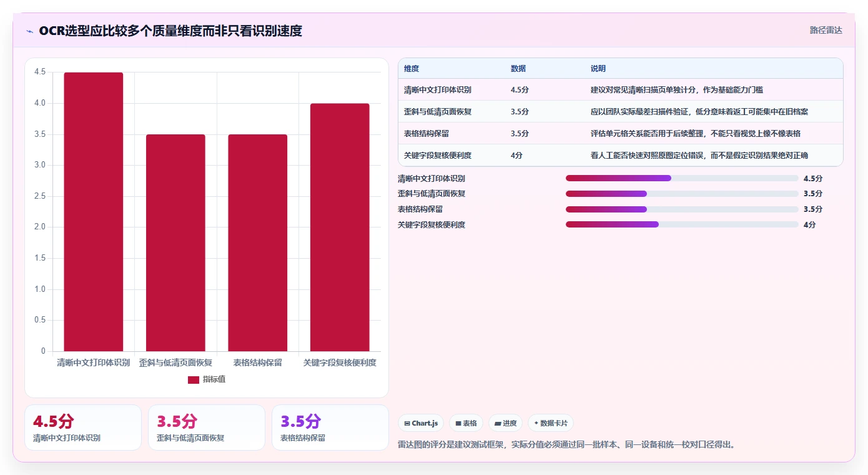Screen dimensions: 868x475
Task: Click the x-axis label 关键字段复核便利度
Action: (x=340, y=362)
